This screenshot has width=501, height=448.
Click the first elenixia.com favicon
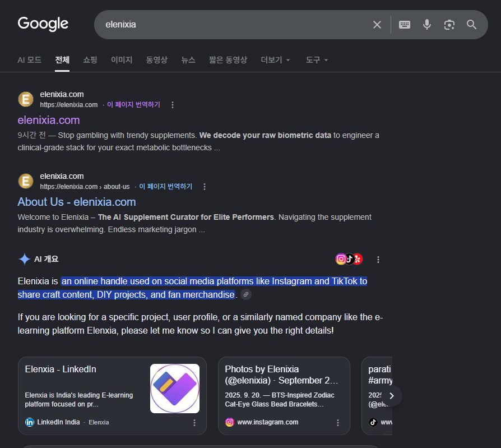26,99
